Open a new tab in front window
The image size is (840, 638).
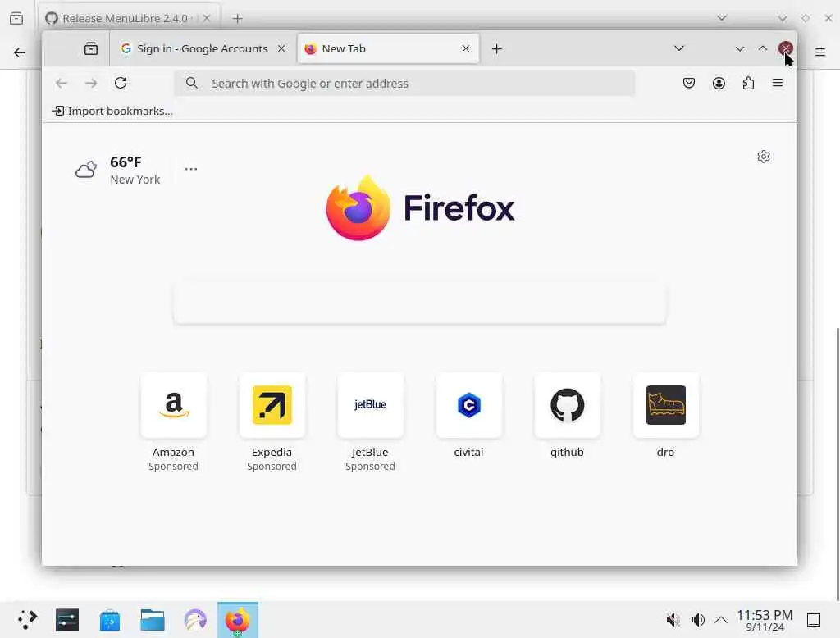(x=496, y=49)
